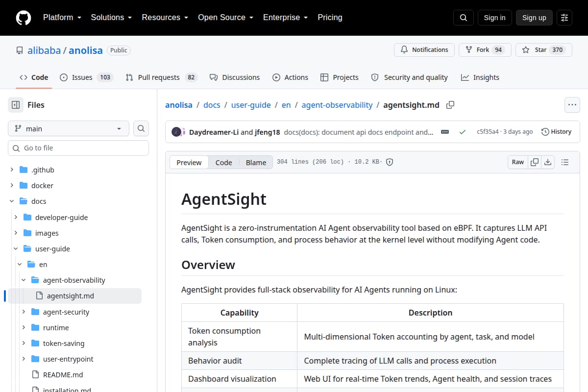
Task: Click the Sign up button
Action: click(534, 18)
